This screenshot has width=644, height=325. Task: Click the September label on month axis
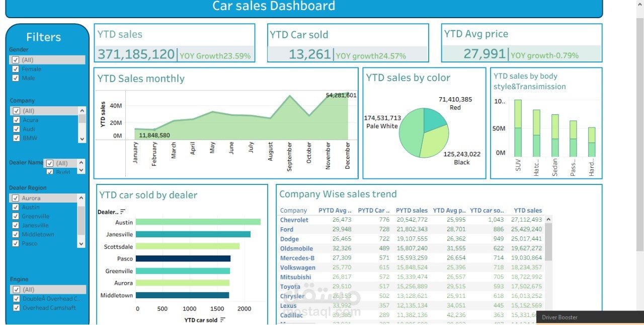[290, 156]
